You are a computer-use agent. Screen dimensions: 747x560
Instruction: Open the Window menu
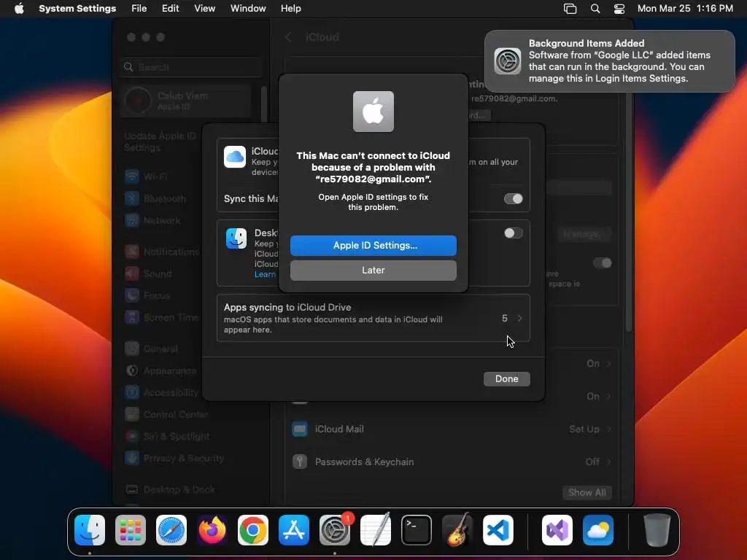248,9
